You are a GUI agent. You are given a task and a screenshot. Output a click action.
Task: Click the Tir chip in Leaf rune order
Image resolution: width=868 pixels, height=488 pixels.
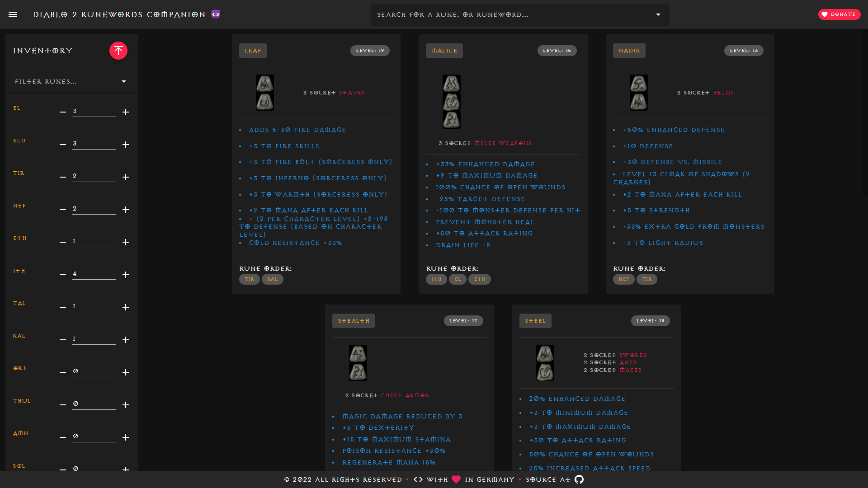tap(250, 279)
